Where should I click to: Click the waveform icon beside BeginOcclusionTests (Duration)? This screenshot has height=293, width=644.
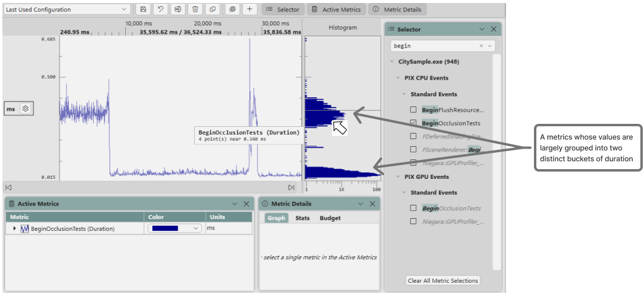tap(25, 228)
